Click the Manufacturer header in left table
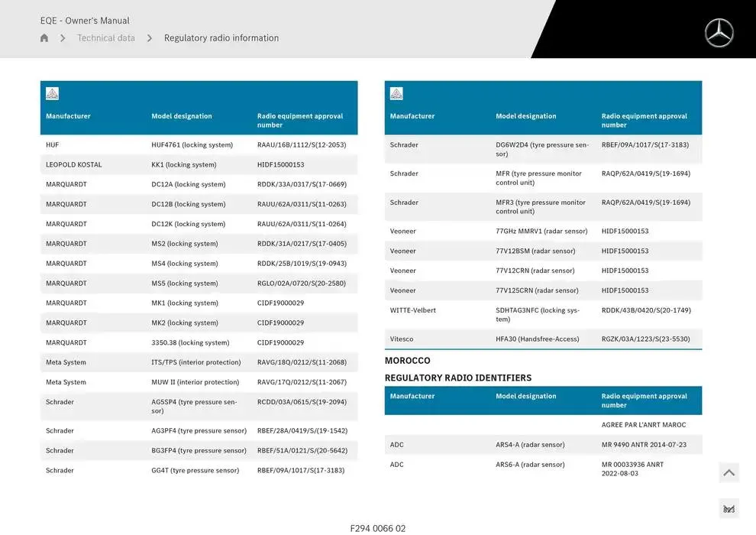756x535 pixels. point(68,116)
